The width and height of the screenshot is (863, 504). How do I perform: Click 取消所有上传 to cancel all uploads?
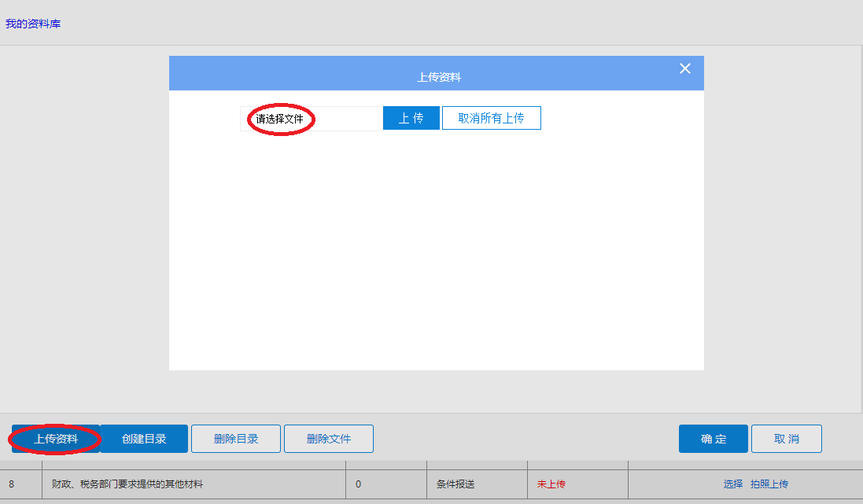[x=491, y=119]
